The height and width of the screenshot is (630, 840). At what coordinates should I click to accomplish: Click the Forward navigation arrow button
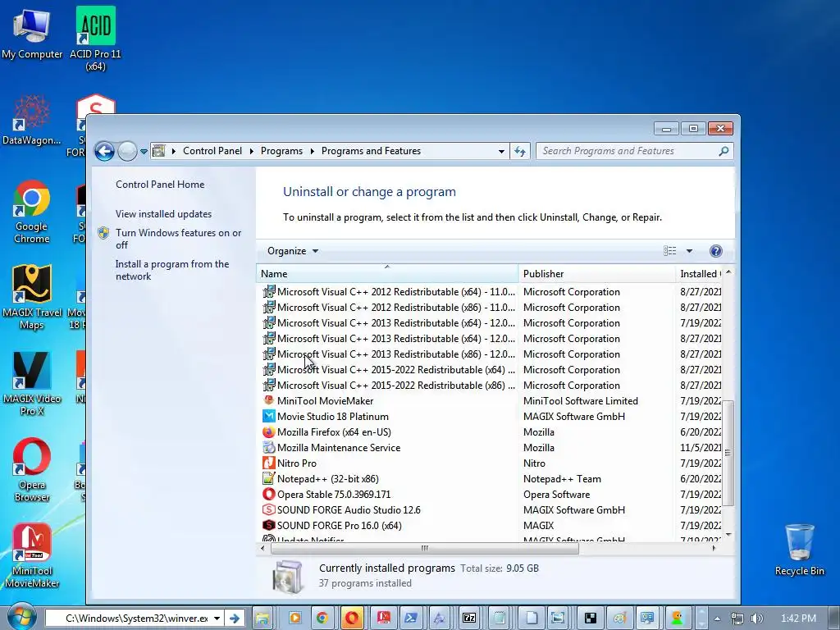(x=127, y=151)
